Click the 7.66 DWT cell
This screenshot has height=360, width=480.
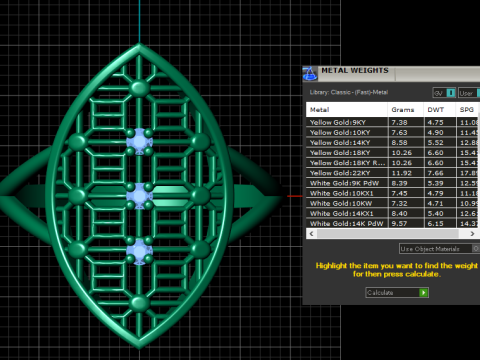440,173
